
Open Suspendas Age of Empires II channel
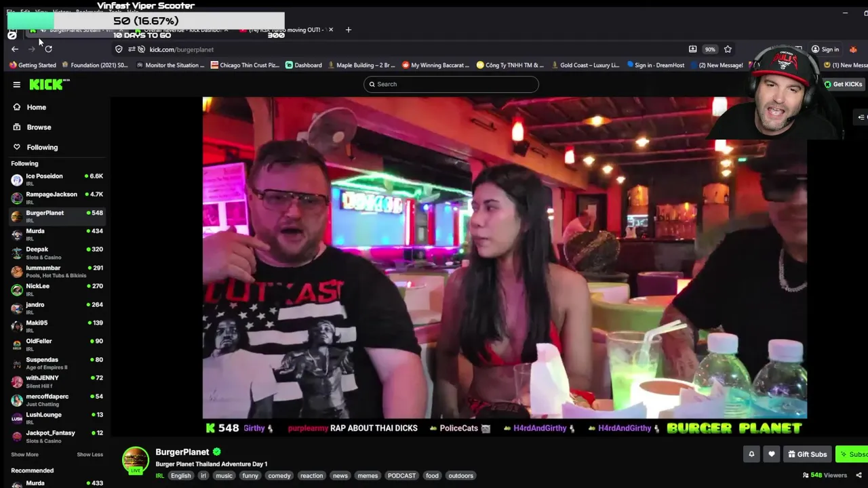click(57, 363)
